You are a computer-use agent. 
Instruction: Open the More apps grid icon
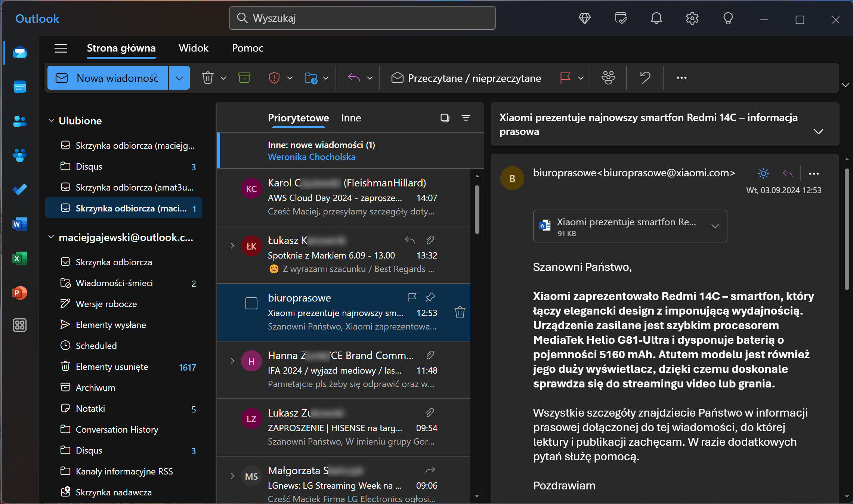click(x=20, y=325)
